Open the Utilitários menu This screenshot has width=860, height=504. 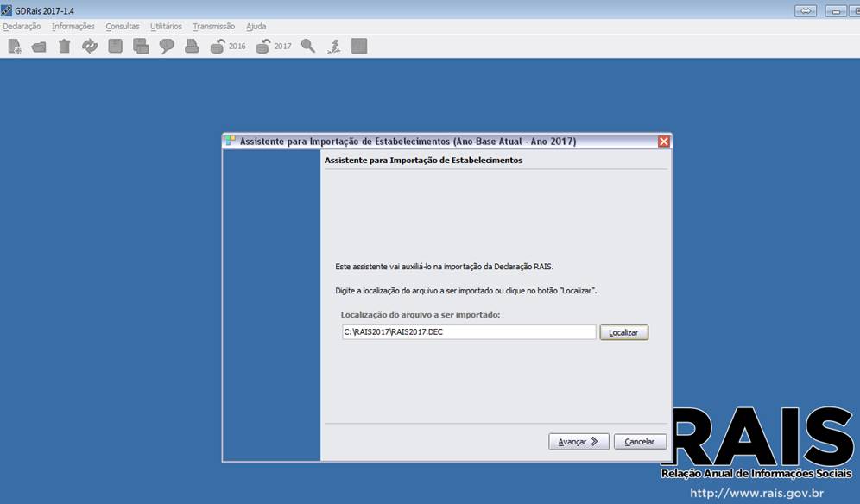coord(166,27)
